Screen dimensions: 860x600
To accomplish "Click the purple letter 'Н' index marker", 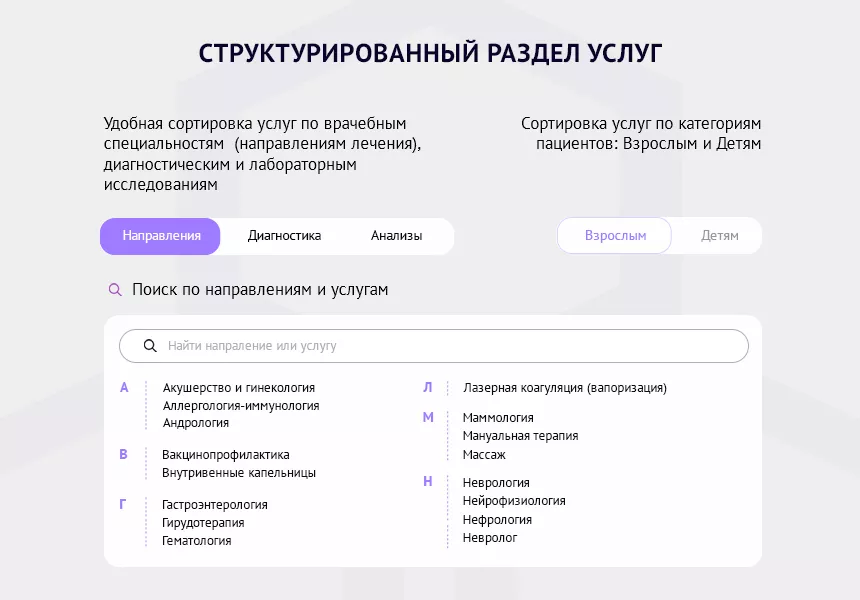I will pyautogui.click(x=428, y=482).
